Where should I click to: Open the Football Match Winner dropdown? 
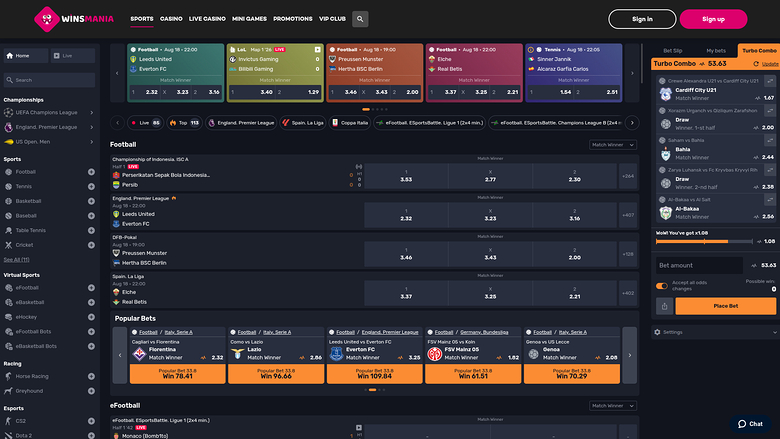point(612,145)
